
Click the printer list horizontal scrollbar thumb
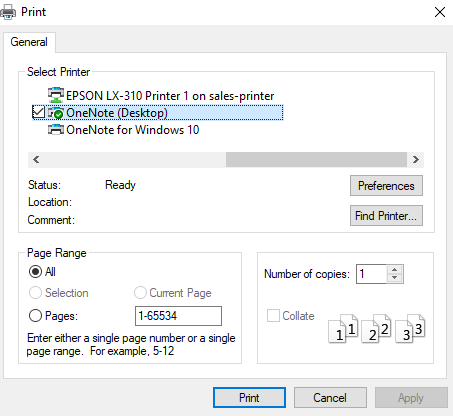click(x=316, y=159)
